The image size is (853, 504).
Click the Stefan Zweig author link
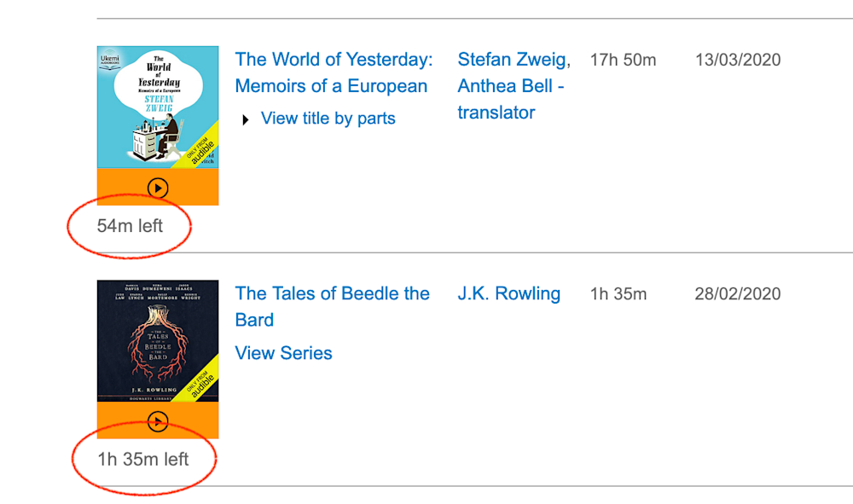point(512,60)
